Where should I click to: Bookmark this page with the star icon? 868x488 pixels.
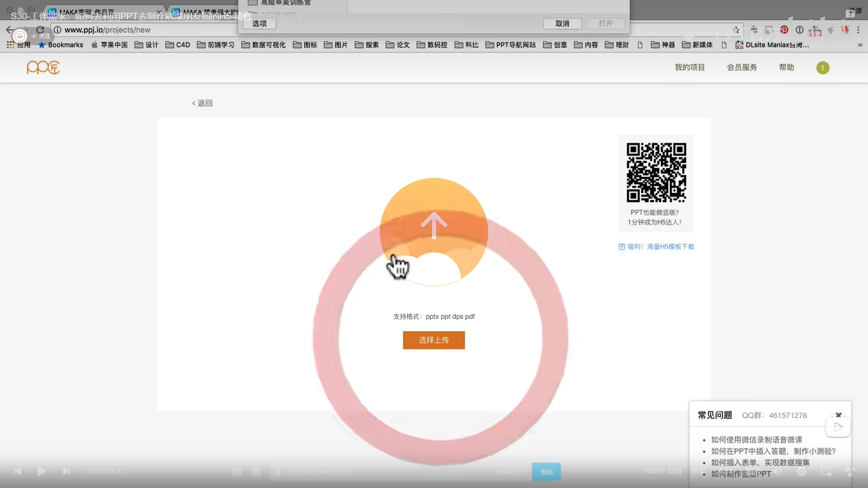[736, 30]
